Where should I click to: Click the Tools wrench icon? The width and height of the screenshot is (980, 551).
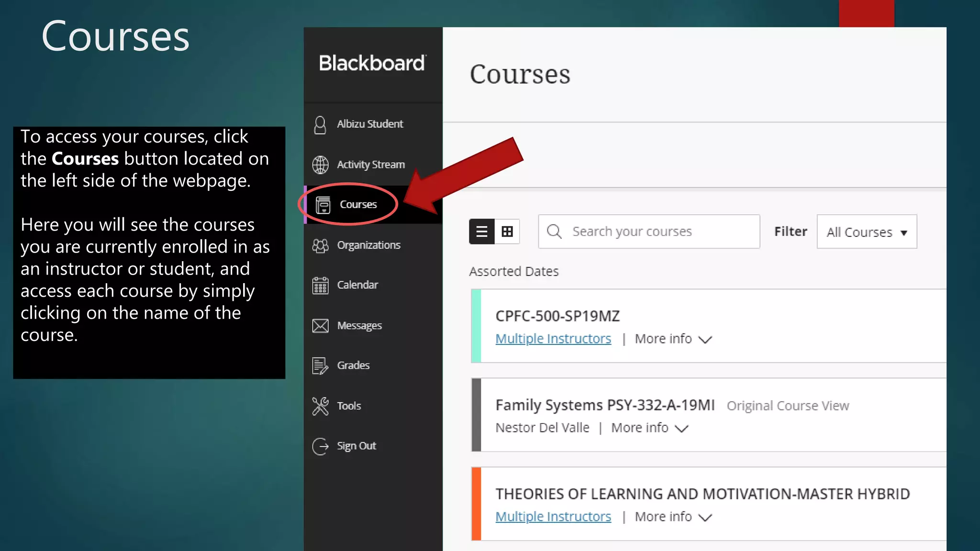tap(320, 406)
